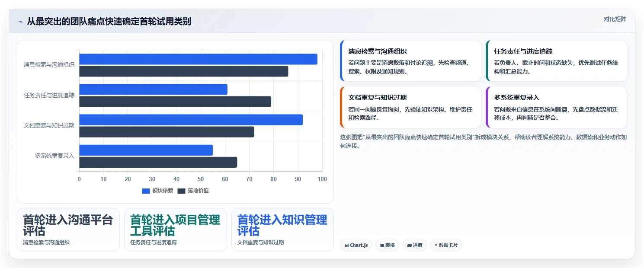
Task: Open the 任务责任与进度追踪 info card
Action: 556,61
